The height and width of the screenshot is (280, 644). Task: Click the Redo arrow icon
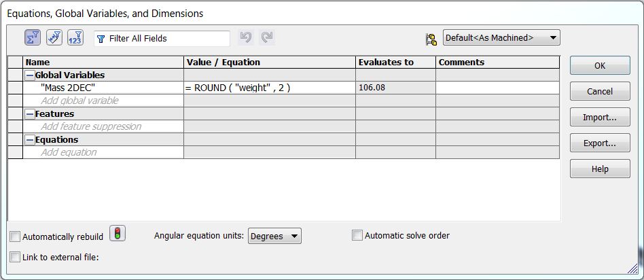coord(268,37)
